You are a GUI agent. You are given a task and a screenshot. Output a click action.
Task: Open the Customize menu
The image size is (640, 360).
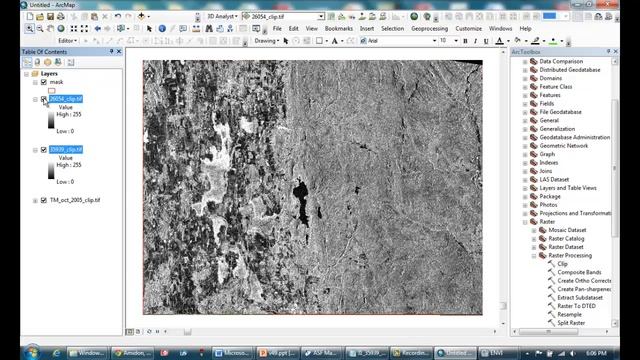pyautogui.click(x=469, y=29)
